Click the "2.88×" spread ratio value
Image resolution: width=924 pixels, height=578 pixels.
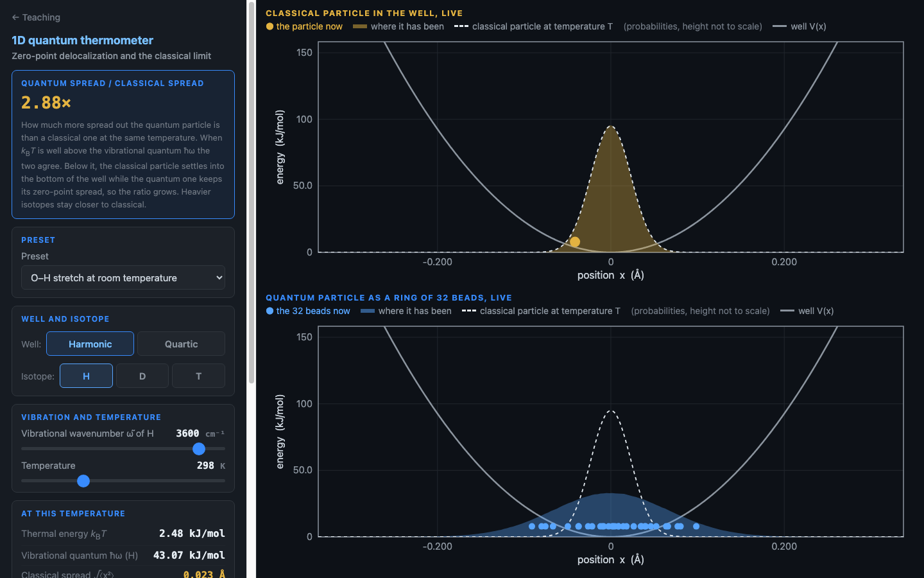46,103
